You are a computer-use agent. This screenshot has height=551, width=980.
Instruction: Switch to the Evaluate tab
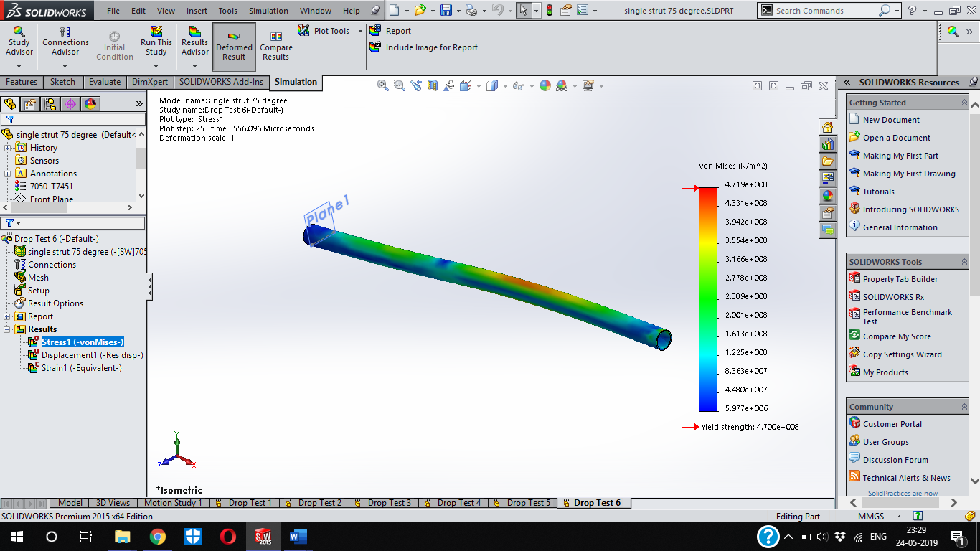point(105,82)
